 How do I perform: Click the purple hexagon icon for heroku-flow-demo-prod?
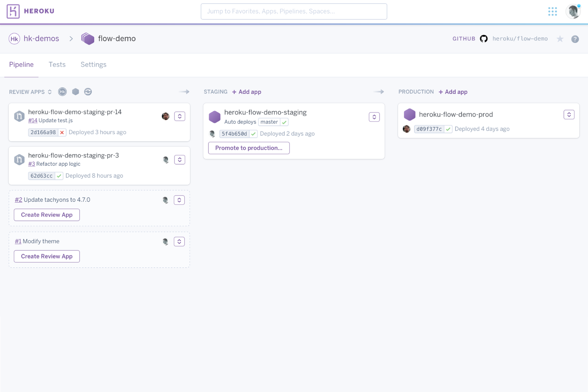click(x=410, y=114)
